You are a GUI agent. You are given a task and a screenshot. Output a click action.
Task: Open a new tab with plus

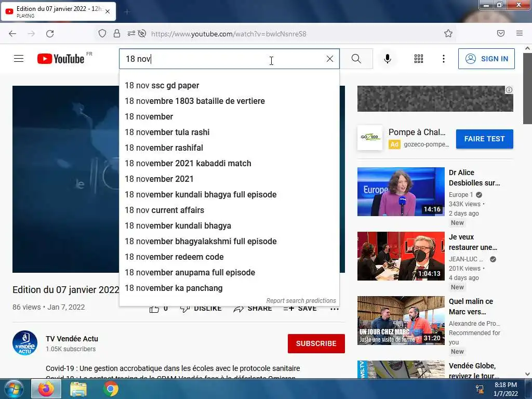tap(127, 12)
